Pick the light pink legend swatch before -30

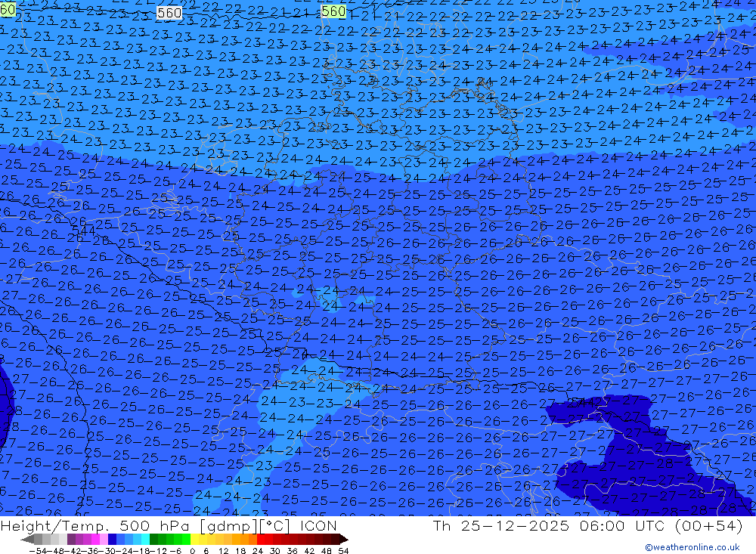pos(104,540)
